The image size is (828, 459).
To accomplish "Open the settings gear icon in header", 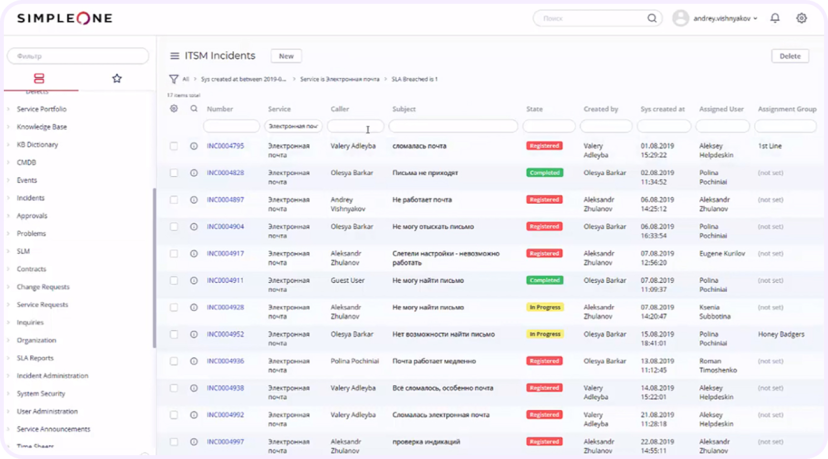I will coord(801,18).
